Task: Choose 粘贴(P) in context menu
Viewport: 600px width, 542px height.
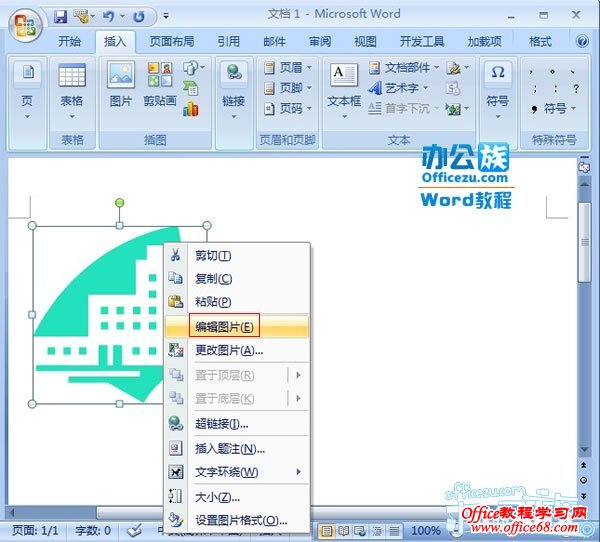Action: [236, 302]
